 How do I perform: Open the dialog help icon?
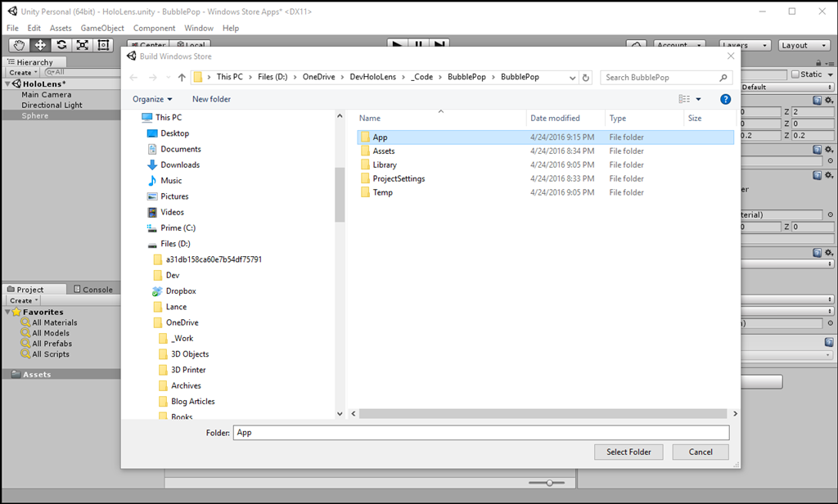point(725,99)
